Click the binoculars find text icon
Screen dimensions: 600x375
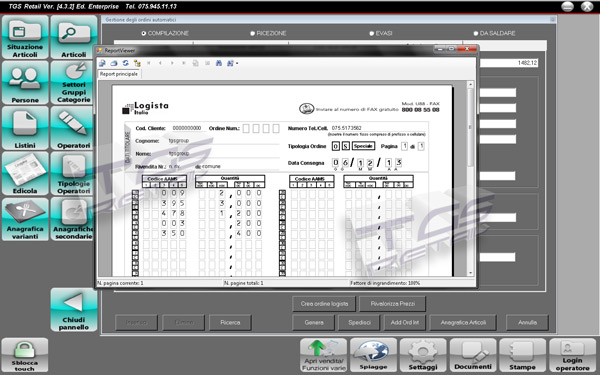tap(219, 63)
